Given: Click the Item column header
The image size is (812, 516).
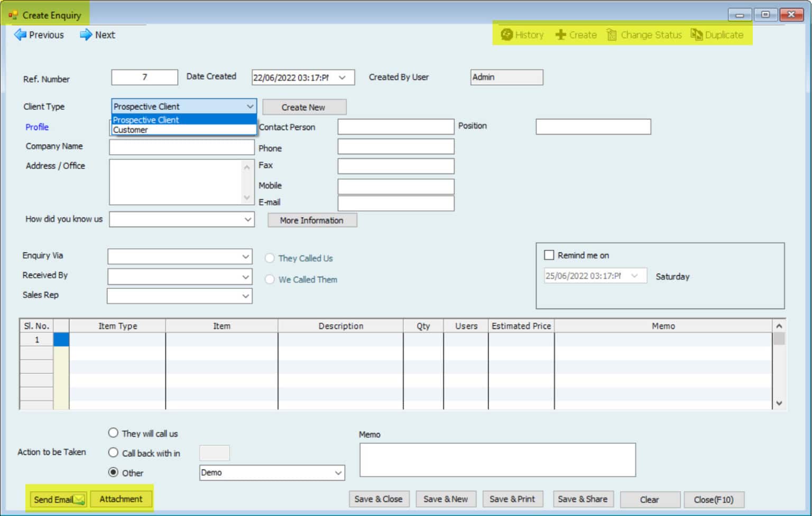Looking at the screenshot, I should tap(222, 326).
